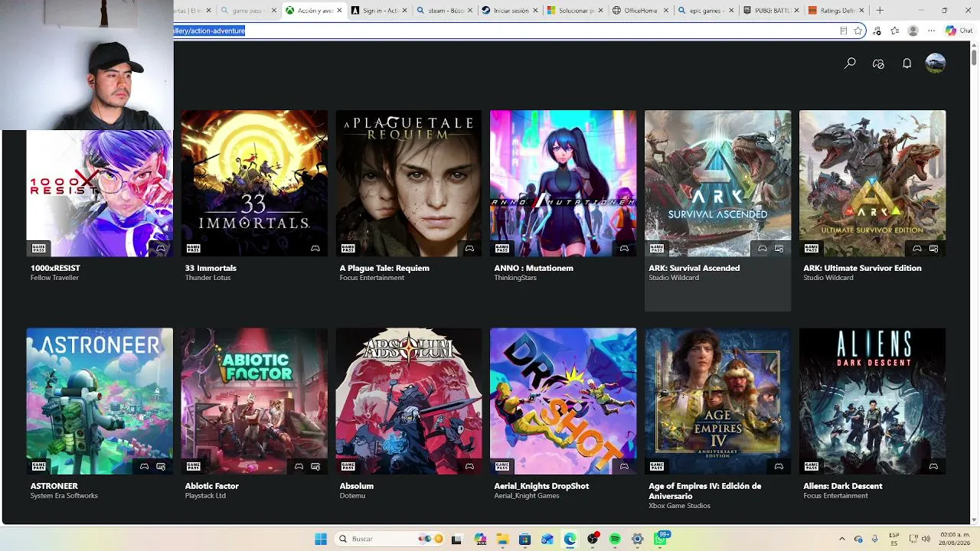Screen dimensions: 980x551
Task: Switch to the 'steam - Búsq' tab
Action: pyautogui.click(x=444, y=11)
